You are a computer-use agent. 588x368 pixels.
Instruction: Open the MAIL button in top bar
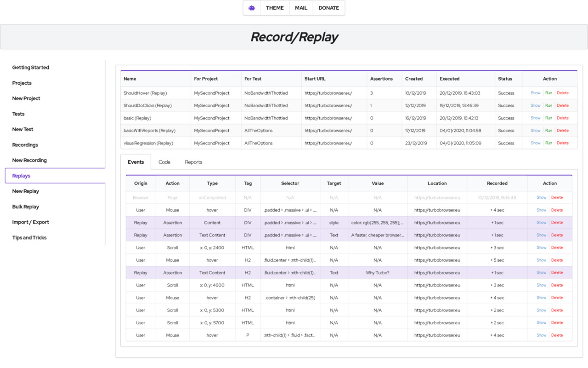pyautogui.click(x=301, y=8)
